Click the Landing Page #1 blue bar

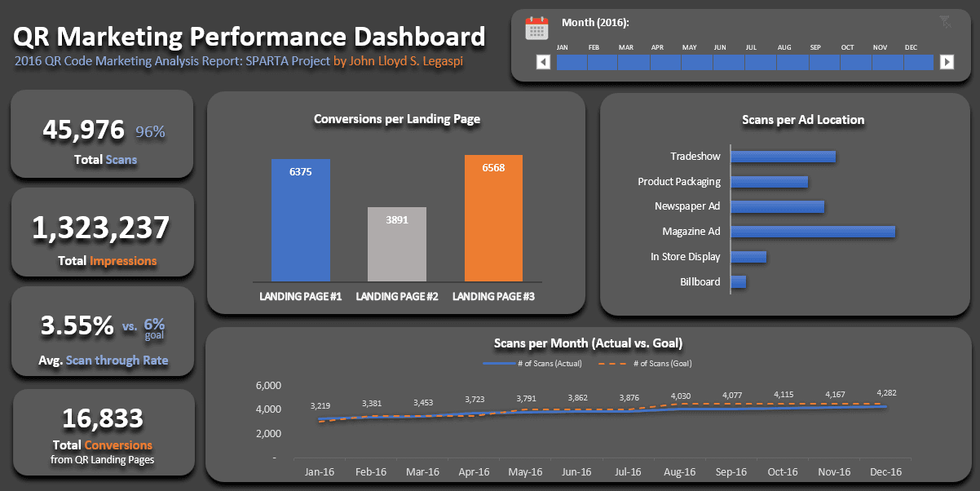click(x=301, y=220)
